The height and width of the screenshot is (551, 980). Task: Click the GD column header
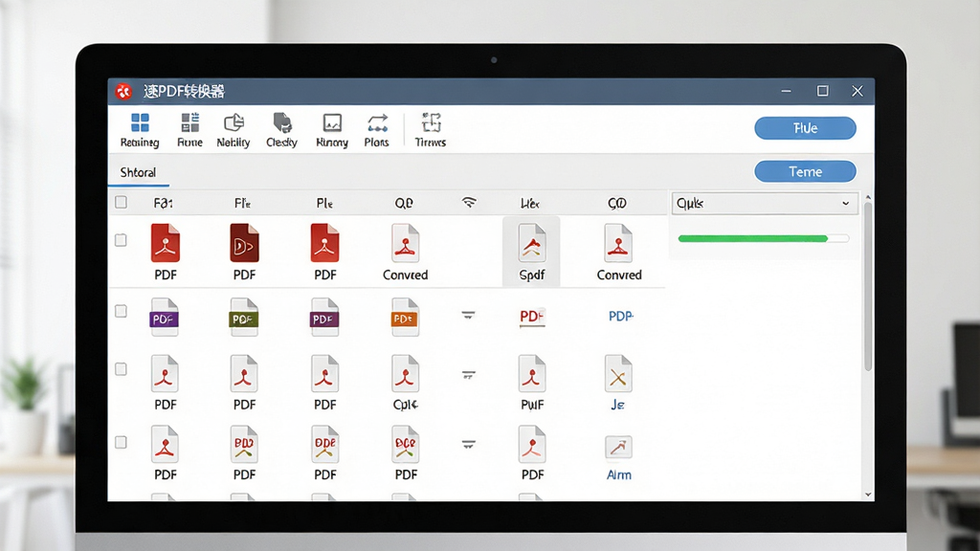[617, 203]
